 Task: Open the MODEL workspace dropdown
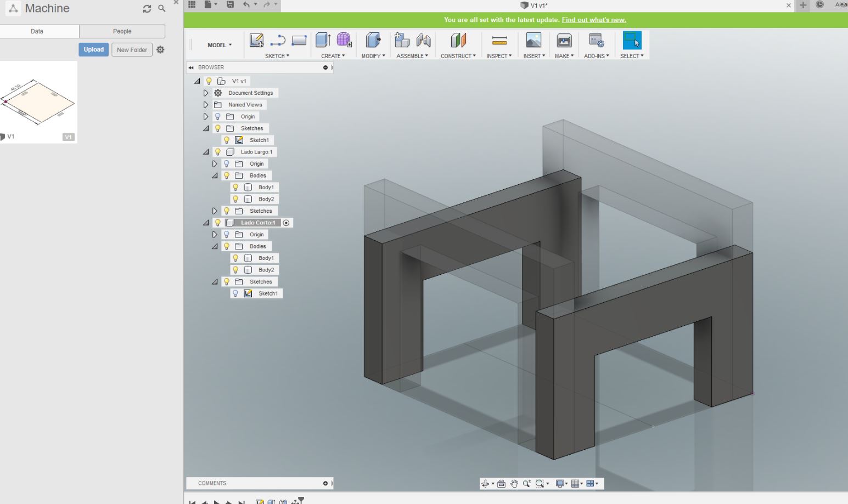[220, 45]
